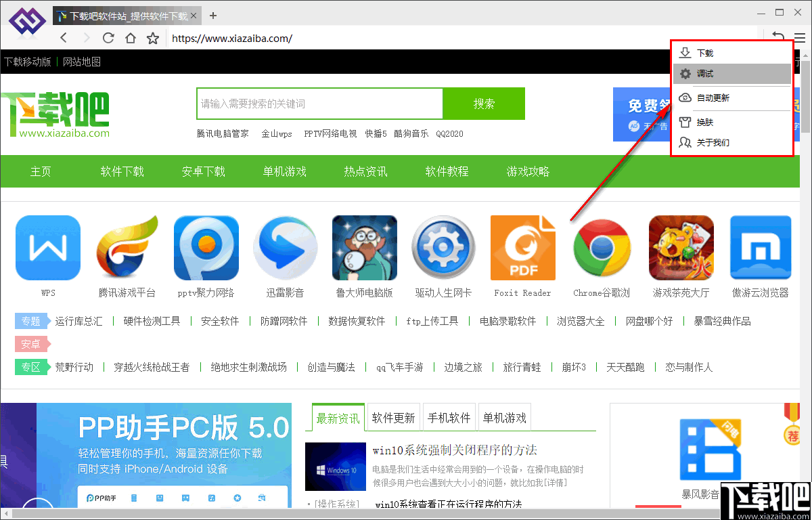Open 腾讯游戏平台 app icon
812x520 pixels.
(x=127, y=248)
